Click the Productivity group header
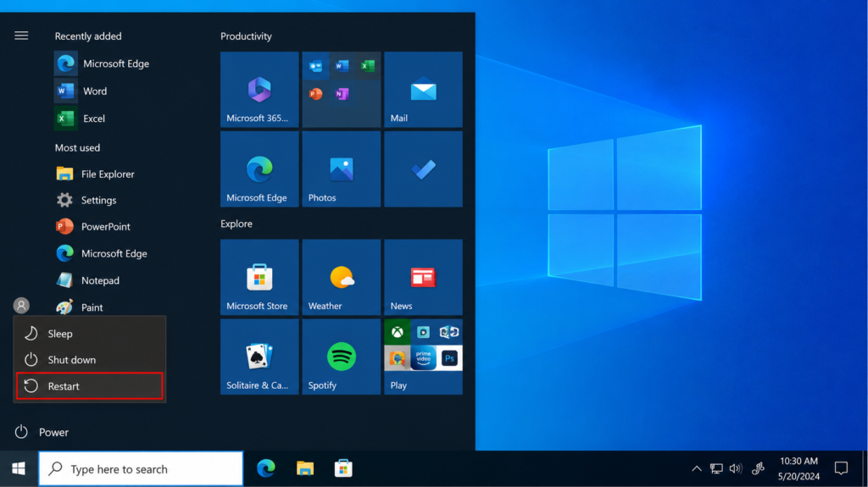868x487 pixels. [247, 36]
